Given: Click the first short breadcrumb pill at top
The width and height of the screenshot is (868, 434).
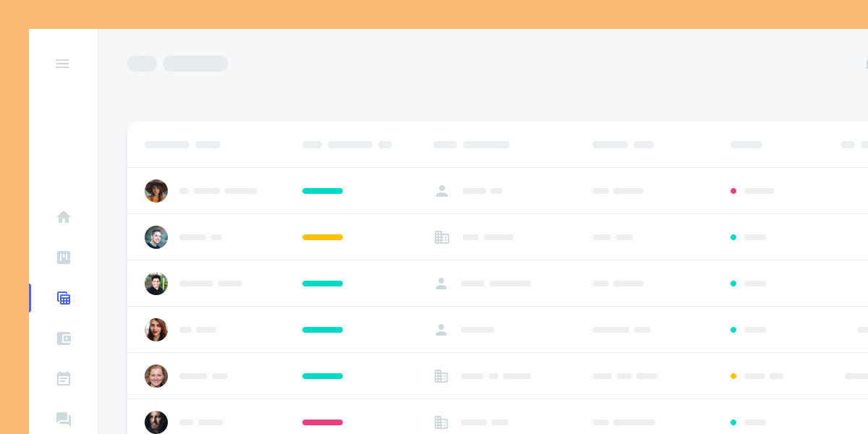Looking at the screenshot, I should [x=142, y=64].
